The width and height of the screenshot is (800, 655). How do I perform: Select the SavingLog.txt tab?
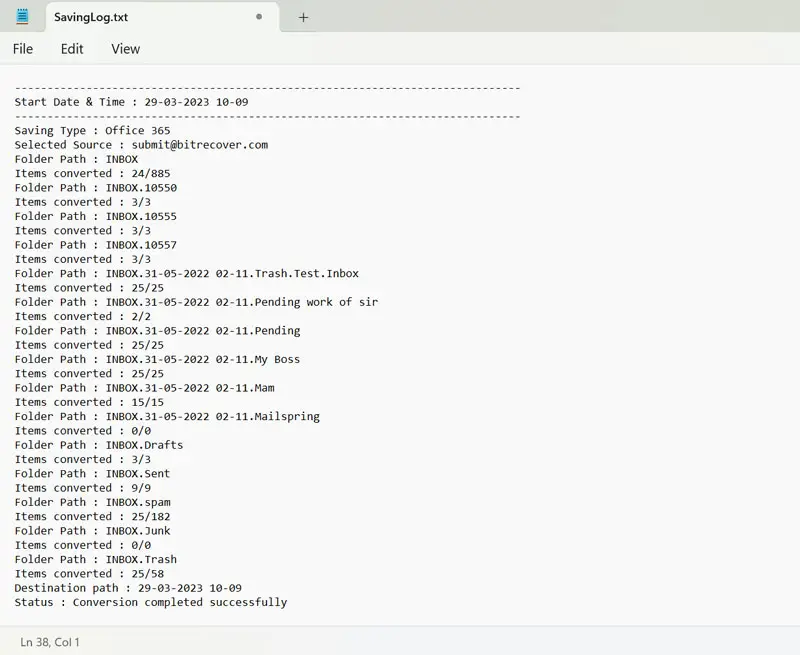click(162, 17)
